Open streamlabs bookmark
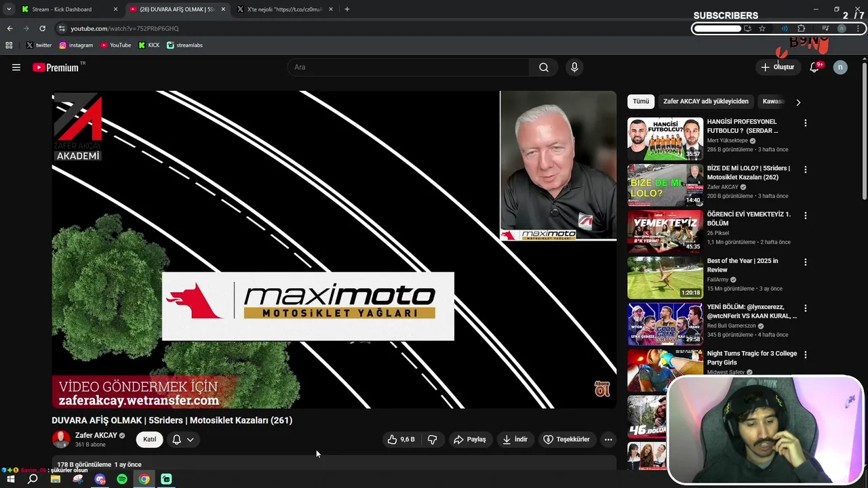This screenshot has width=868, height=488. [x=184, y=45]
